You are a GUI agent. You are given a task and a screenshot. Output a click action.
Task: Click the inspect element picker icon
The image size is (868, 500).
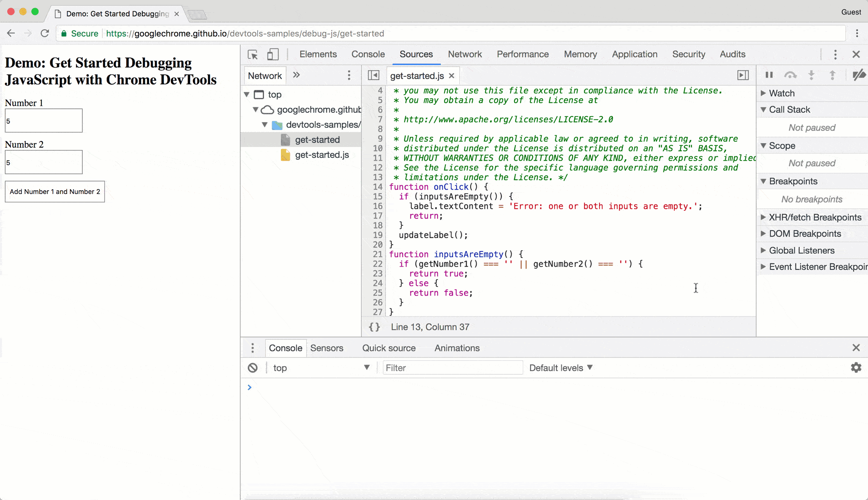coord(252,54)
